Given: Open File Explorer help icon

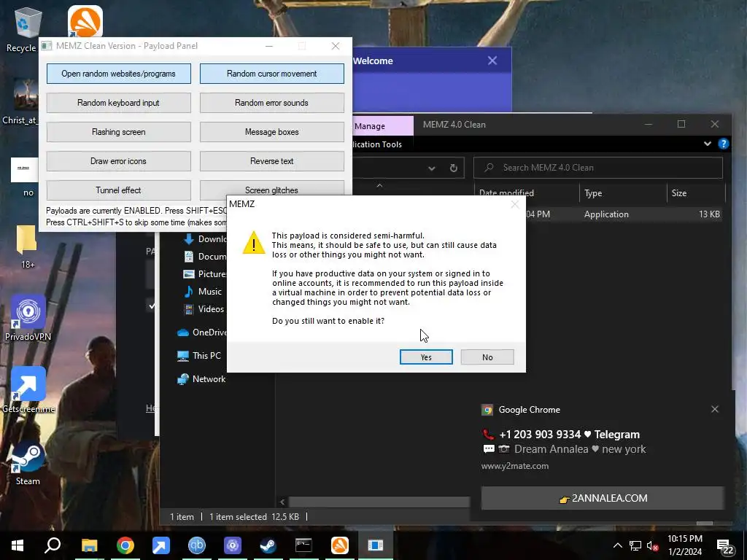Looking at the screenshot, I should (x=723, y=144).
